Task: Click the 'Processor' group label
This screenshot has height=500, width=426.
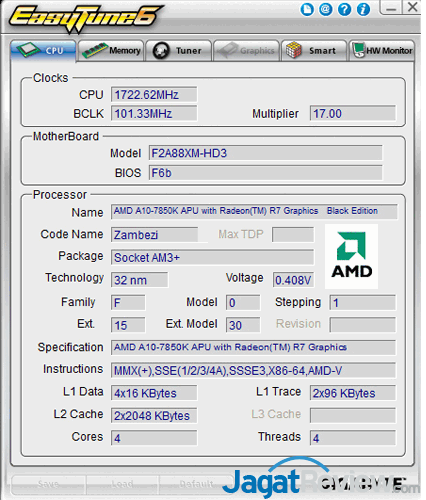Action: [60, 195]
